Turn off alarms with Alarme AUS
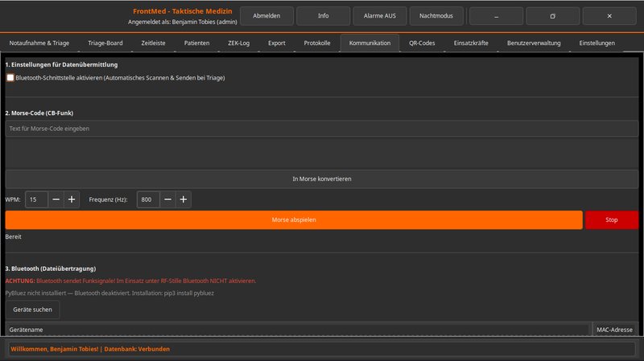This screenshot has width=644, height=361. point(379,16)
